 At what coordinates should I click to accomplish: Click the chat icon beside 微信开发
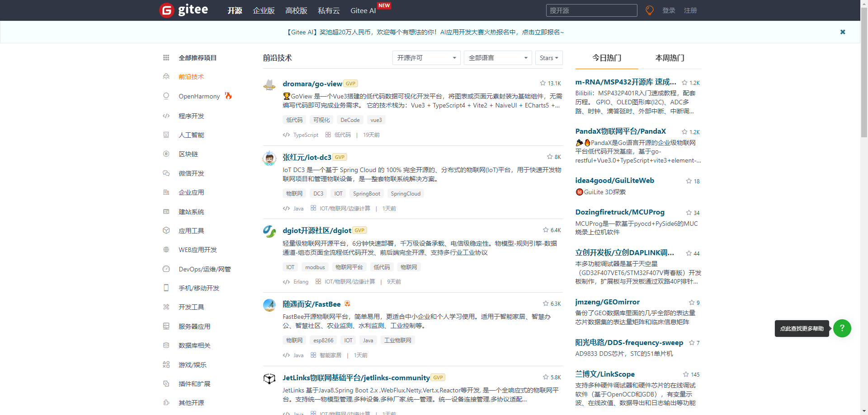166,173
